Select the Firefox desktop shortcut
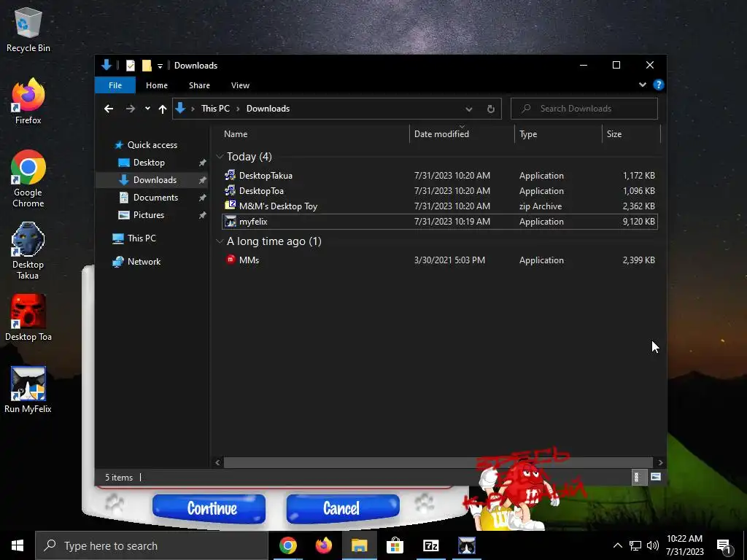This screenshot has height=560, width=747. pyautogui.click(x=28, y=102)
